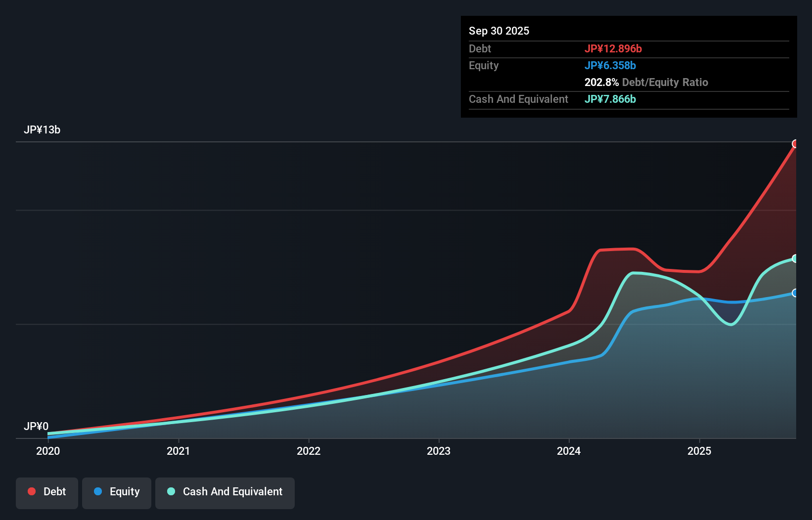Open the Debt/Equity Ratio details row
The height and width of the screenshot is (520, 812).
pos(646,82)
